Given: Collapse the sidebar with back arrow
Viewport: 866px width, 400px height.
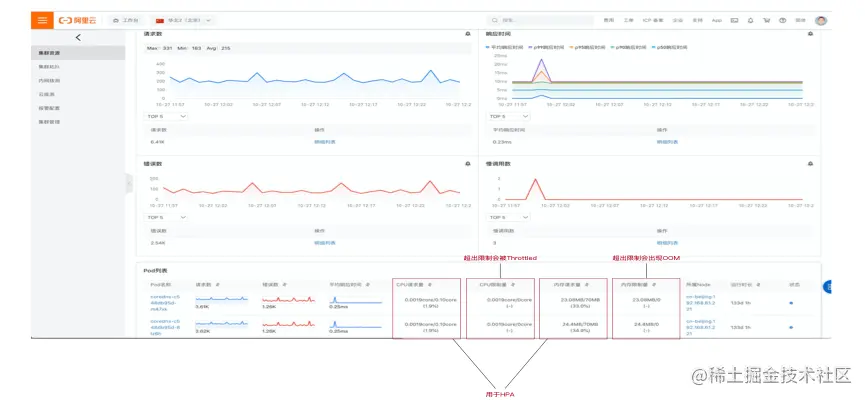Looking at the screenshot, I should tap(78, 38).
